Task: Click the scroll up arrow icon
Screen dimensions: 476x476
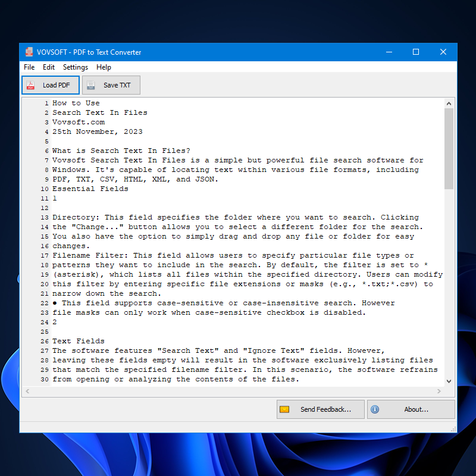Action: (449, 102)
